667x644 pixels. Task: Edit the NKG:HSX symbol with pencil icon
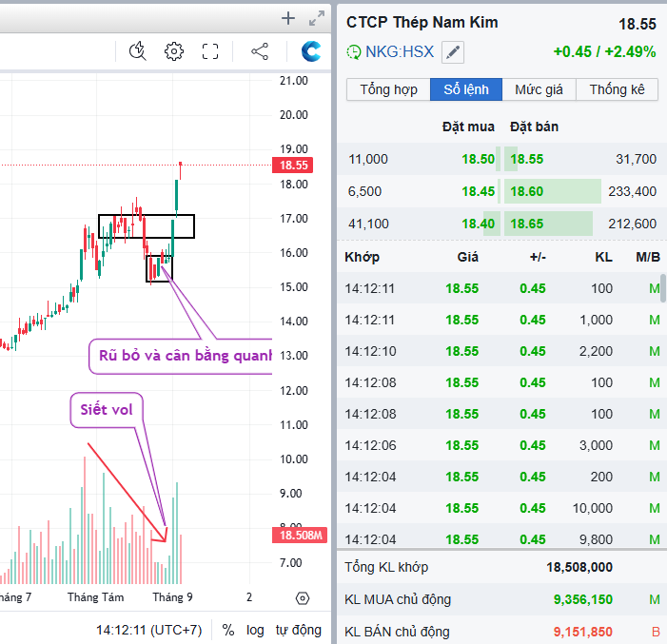(454, 52)
